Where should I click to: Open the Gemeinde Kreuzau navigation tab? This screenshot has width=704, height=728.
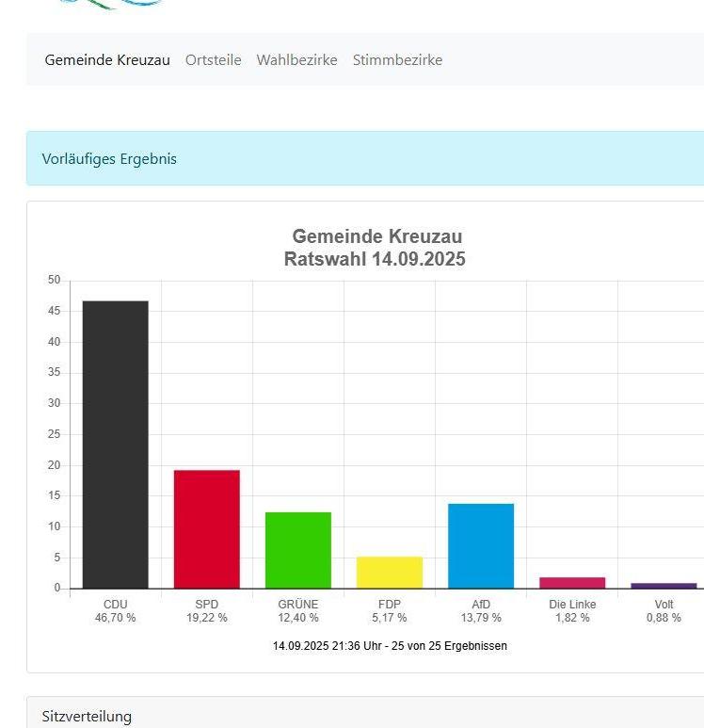[x=107, y=60]
